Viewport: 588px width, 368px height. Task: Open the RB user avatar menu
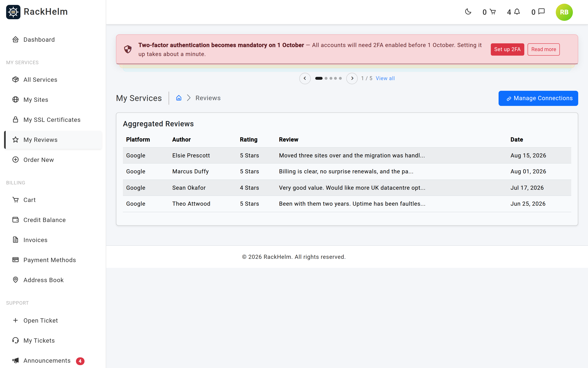[x=564, y=12]
